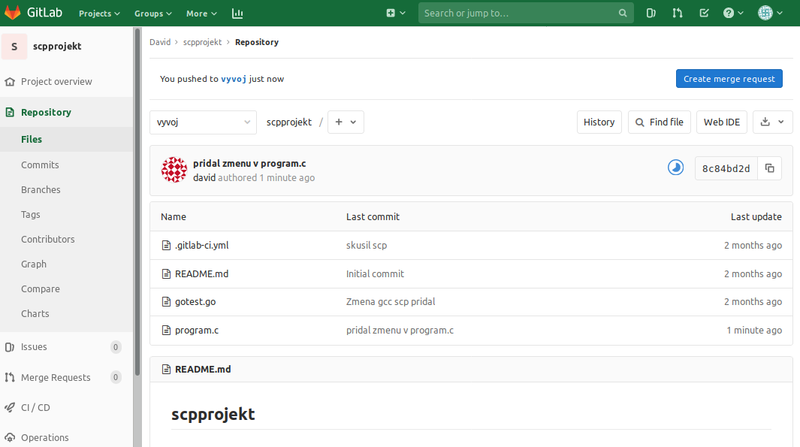Viewport: 800px width, 447px height.
Task: Select Charts in Repository submenu
Action: click(x=35, y=314)
